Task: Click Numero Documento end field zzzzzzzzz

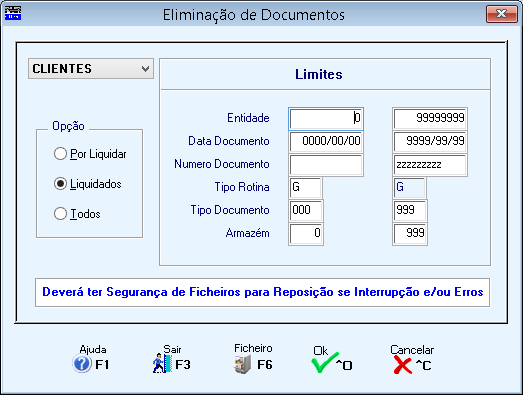Action: (430, 165)
